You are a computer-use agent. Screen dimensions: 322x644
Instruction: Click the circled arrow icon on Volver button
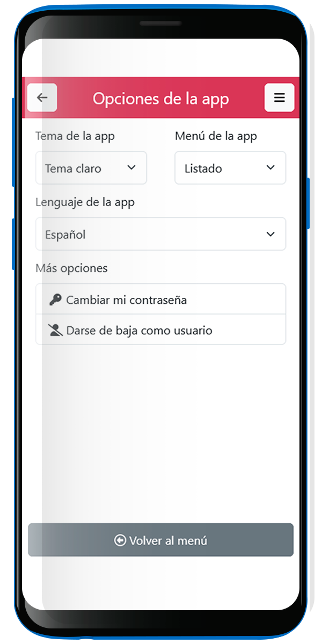[120, 540]
